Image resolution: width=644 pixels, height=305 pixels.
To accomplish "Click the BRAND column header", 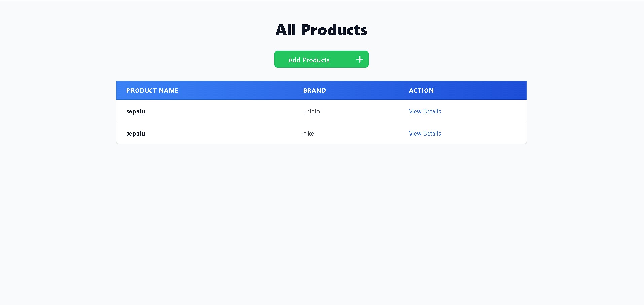I will pos(314,90).
